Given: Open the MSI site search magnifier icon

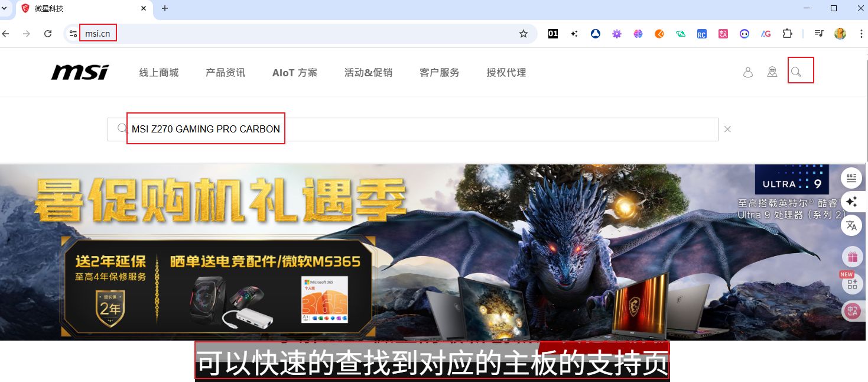Looking at the screenshot, I should tap(796, 72).
